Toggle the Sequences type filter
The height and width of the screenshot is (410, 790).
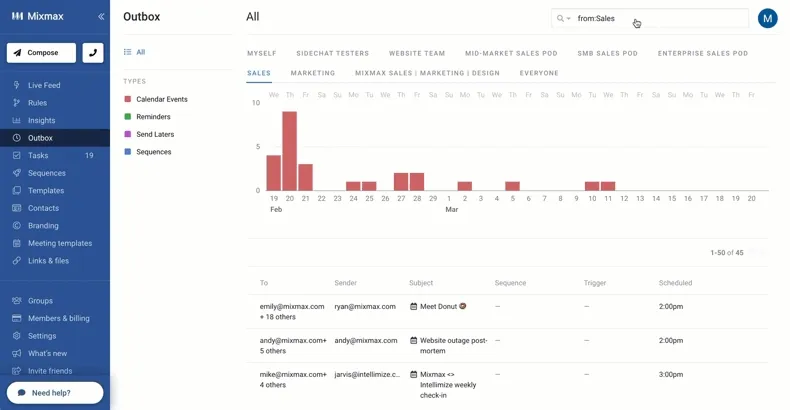148,152
